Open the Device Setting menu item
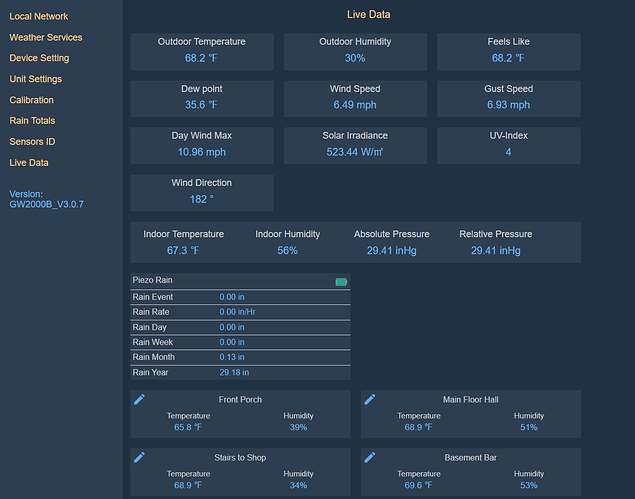This screenshot has height=499, width=635. point(39,58)
